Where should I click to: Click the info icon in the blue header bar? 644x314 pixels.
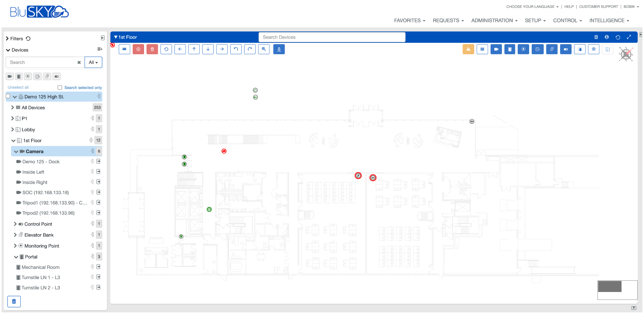tap(607, 37)
